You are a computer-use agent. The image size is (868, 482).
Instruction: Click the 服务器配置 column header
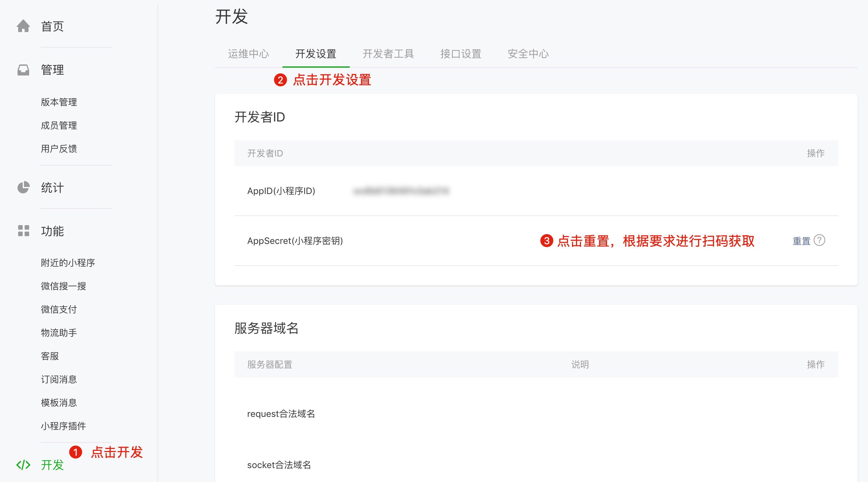tap(269, 364)
